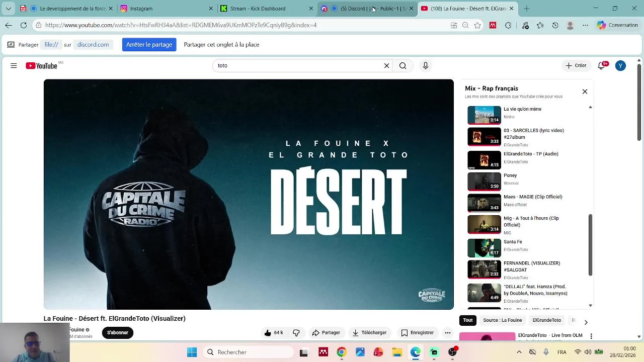This screenshot has width=644, height=362.
Task: Switch to Le developpement de la force tab
Action: pos(67,9)
